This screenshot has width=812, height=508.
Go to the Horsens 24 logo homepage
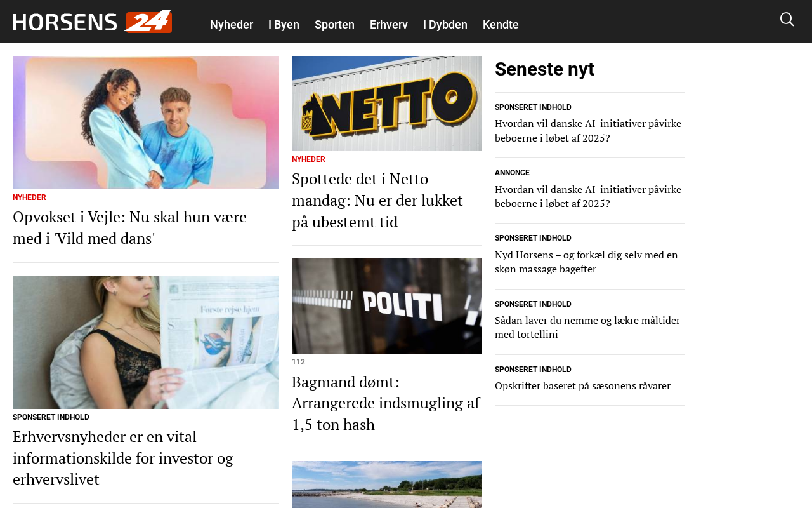coord(93,22)
